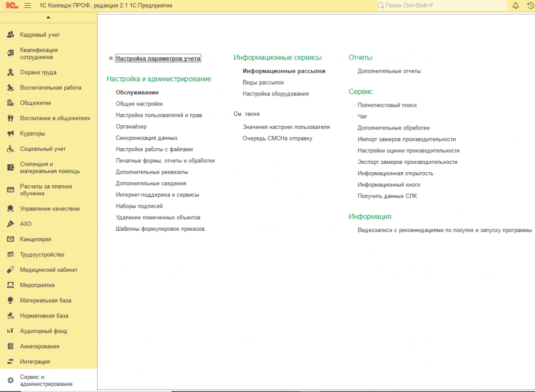Click the Социальный учет wheelchair icon
The image size is (535, 392).
tap(10, 149)
